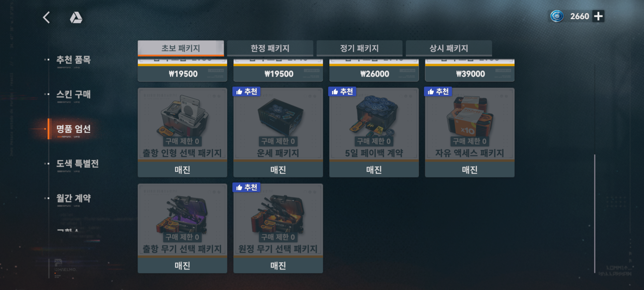Select the 초보 패키지 tab
The width and height of the screenshot is (644, 290).
[181, 48]
